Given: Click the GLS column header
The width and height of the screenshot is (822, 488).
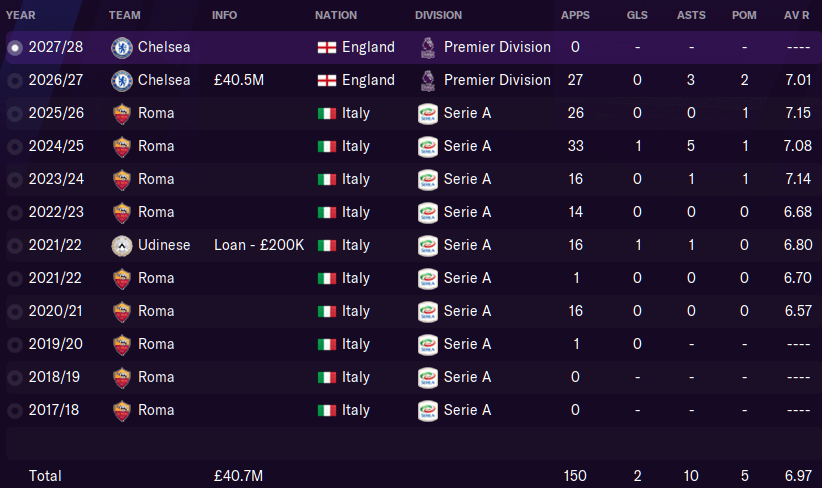Looking at the screenshot, I should click(637, 15).
